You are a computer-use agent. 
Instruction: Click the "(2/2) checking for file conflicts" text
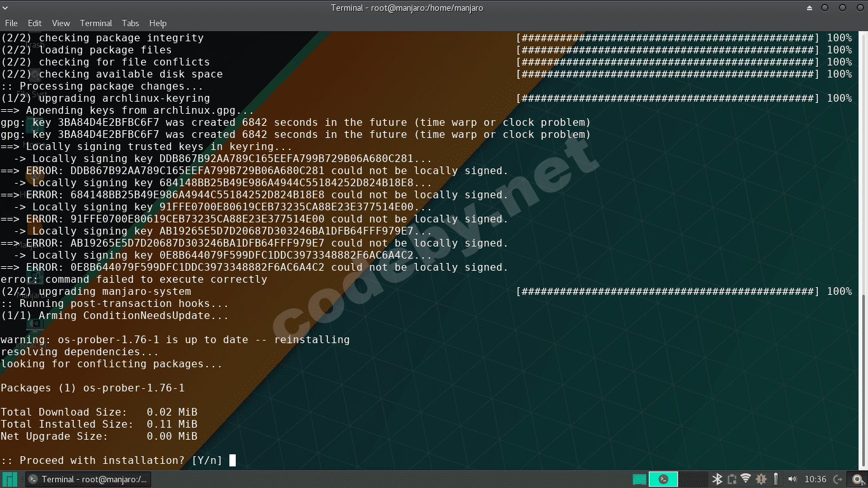point(105,62)
